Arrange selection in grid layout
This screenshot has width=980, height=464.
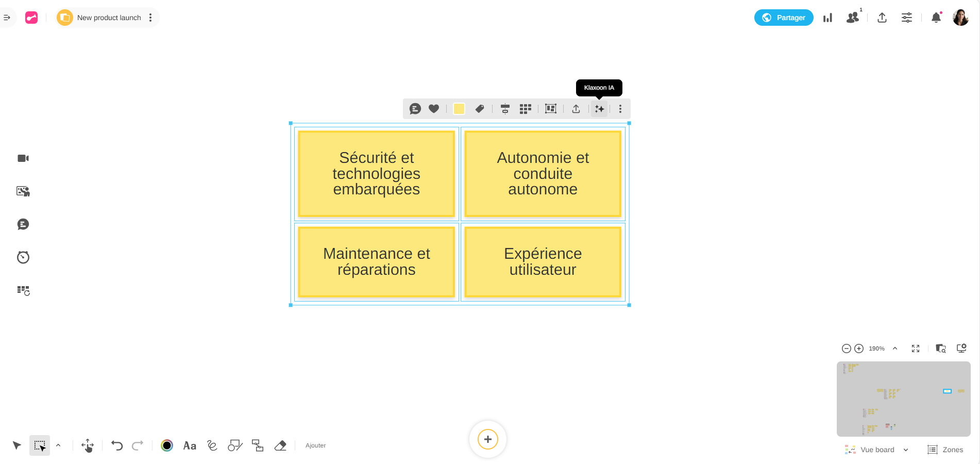(x=525, y=109)
